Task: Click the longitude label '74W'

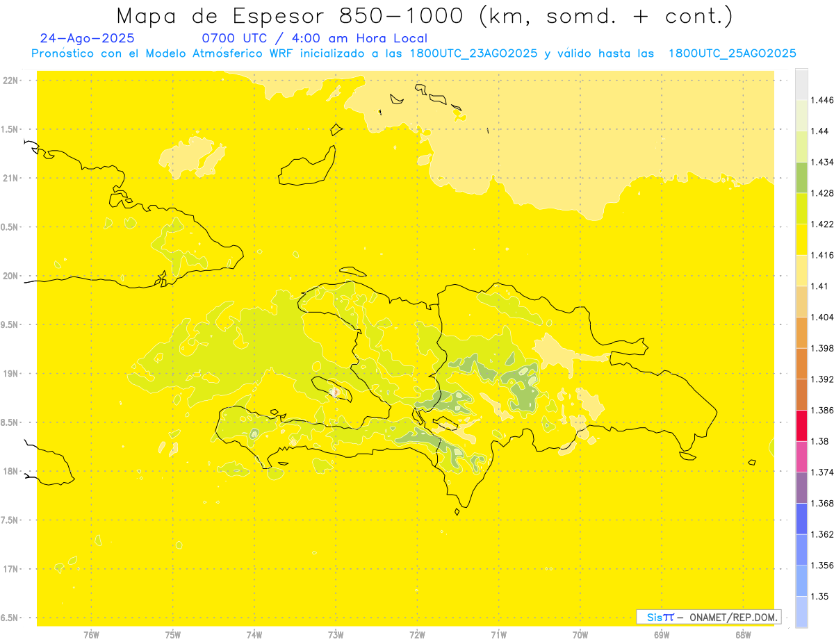Action: click(x=254, y=635)
